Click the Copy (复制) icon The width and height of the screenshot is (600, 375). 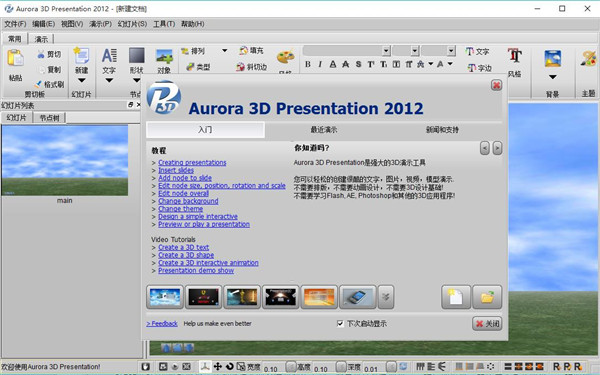pyautogui.click(x=41, y=70)
